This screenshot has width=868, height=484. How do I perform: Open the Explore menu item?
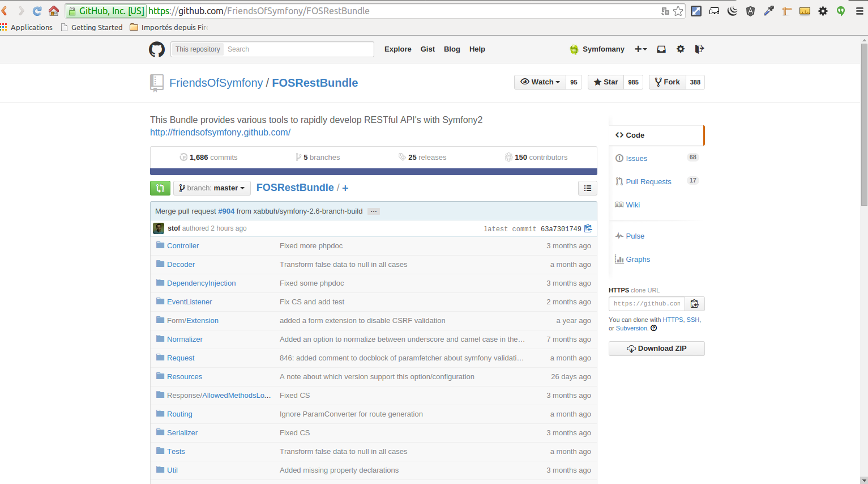[x=398, y=49]
